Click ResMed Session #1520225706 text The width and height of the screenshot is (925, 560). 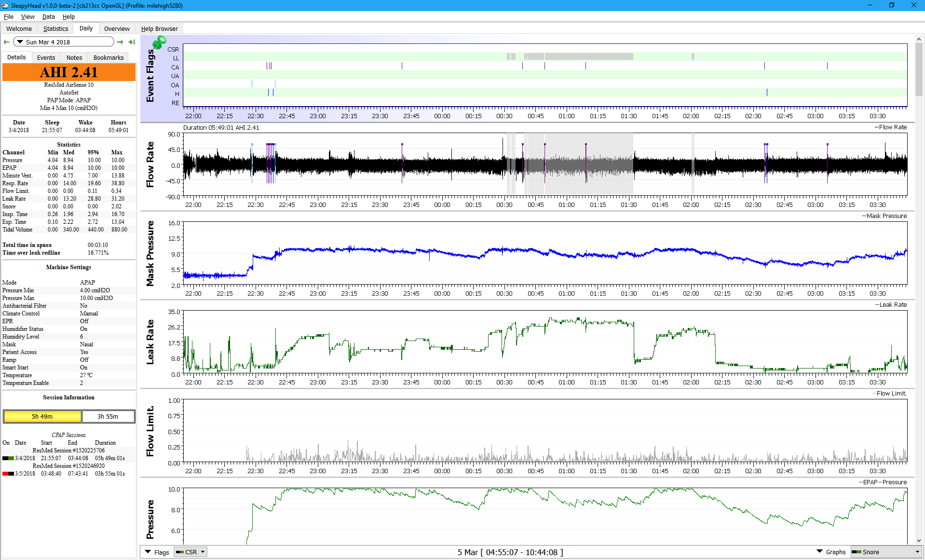(x=68, y=451)
